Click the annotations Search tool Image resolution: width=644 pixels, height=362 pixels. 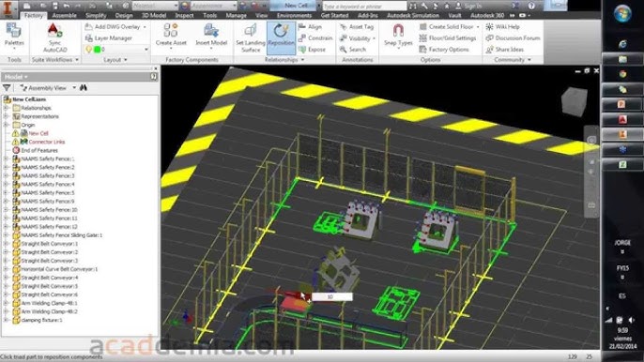tap(353, 50)
